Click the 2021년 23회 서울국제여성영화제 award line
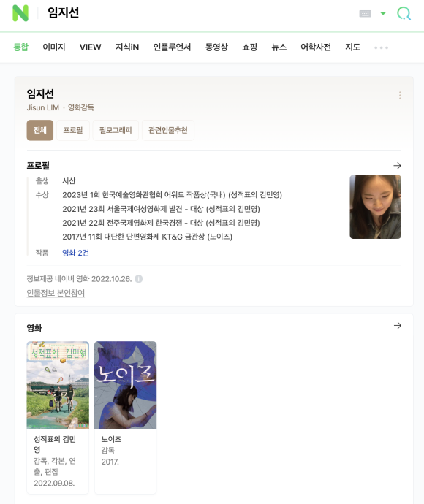 click(161, 209)
